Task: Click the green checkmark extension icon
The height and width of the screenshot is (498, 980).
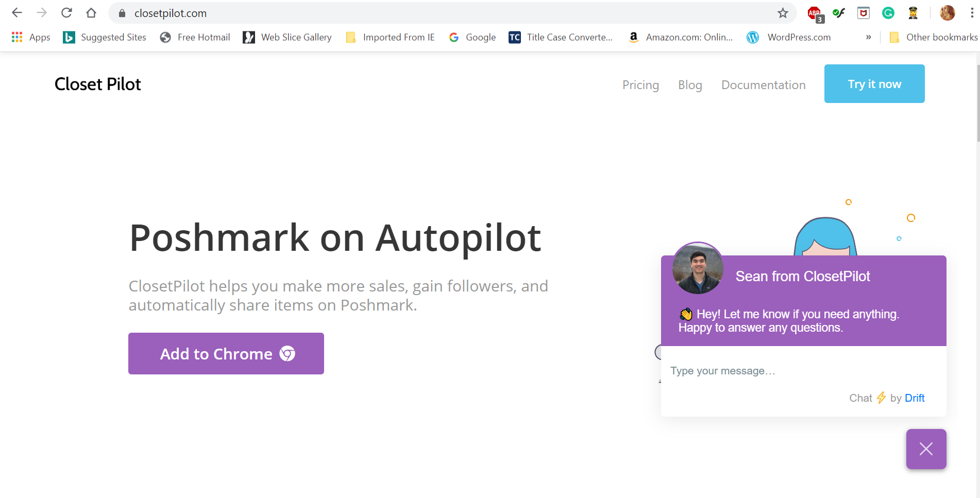Action: 839,13
